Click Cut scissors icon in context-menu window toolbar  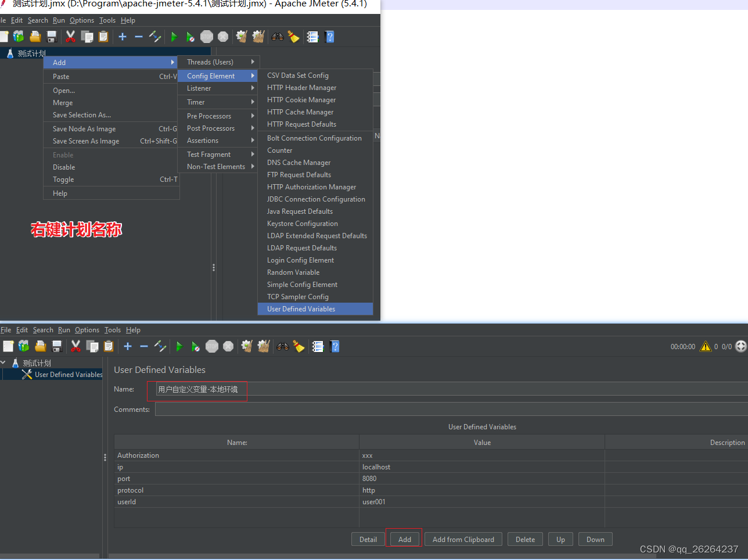70,37
